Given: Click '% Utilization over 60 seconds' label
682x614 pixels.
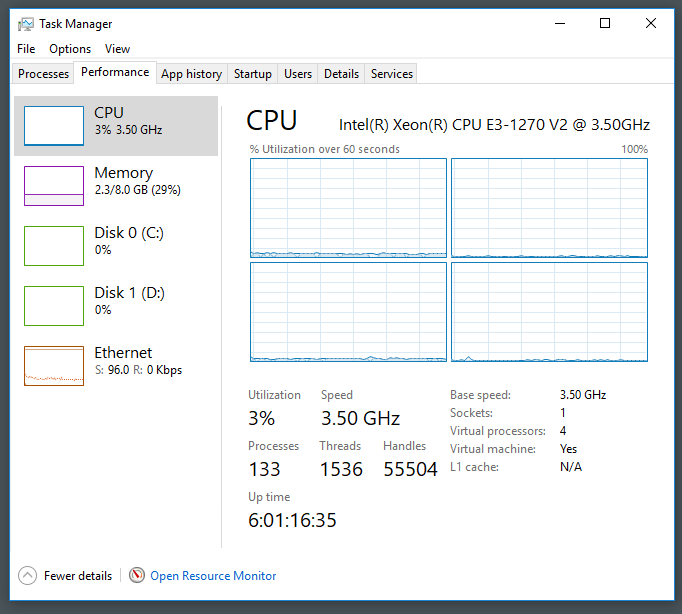Looking at the screenshot, I should 324,149.
